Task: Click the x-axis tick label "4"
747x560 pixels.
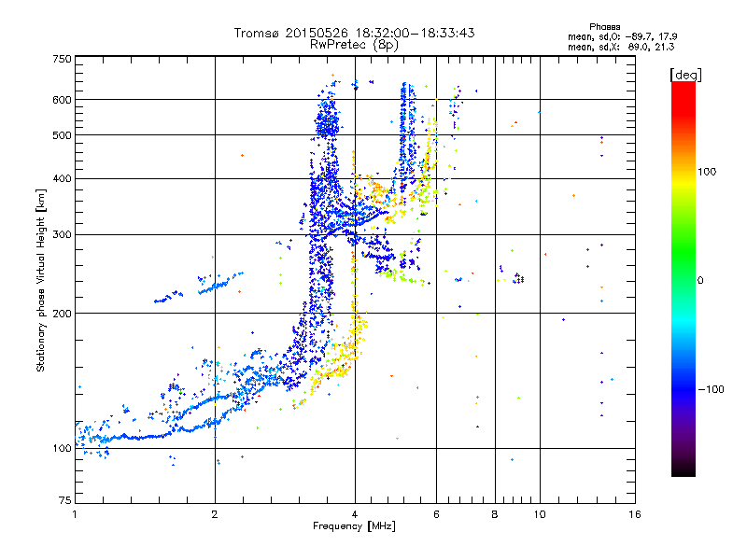Action: (x=355, y=514)
